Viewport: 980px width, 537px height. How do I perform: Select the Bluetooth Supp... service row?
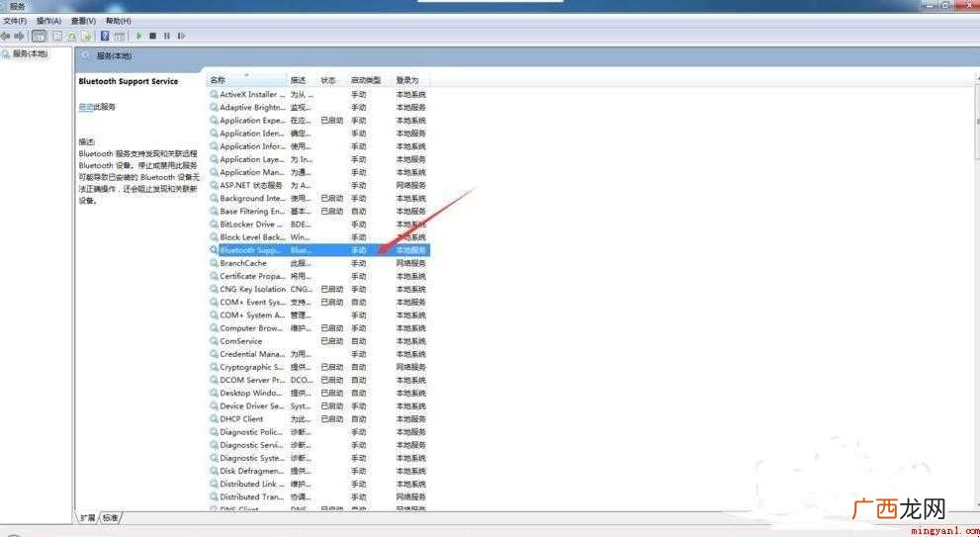pyautogui.click(x=318, y=250)
